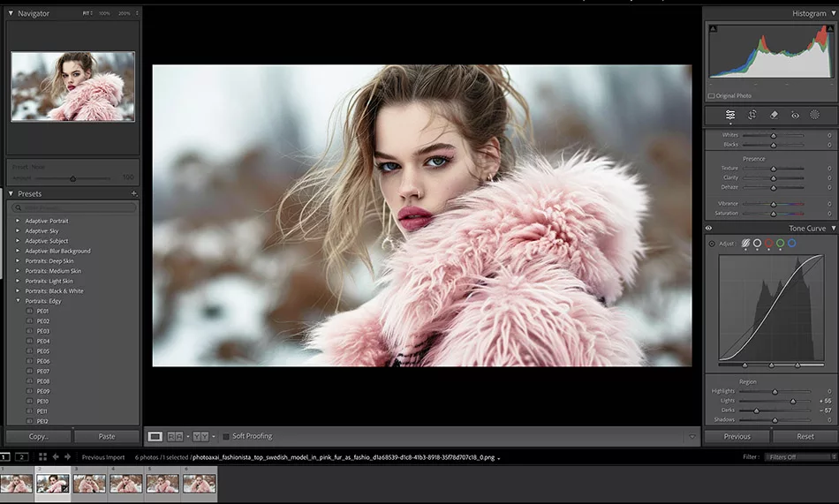The height and width of the screenshot is (504, 839).
Task: Select filmstrip thumbnail number 6
Action: (x=200, y=484)
